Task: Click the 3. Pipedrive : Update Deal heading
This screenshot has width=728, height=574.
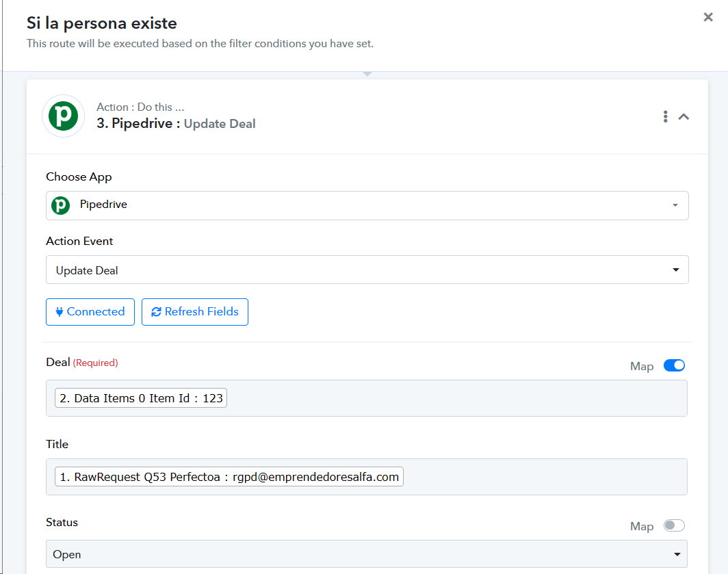Action: tap(176, 124)
